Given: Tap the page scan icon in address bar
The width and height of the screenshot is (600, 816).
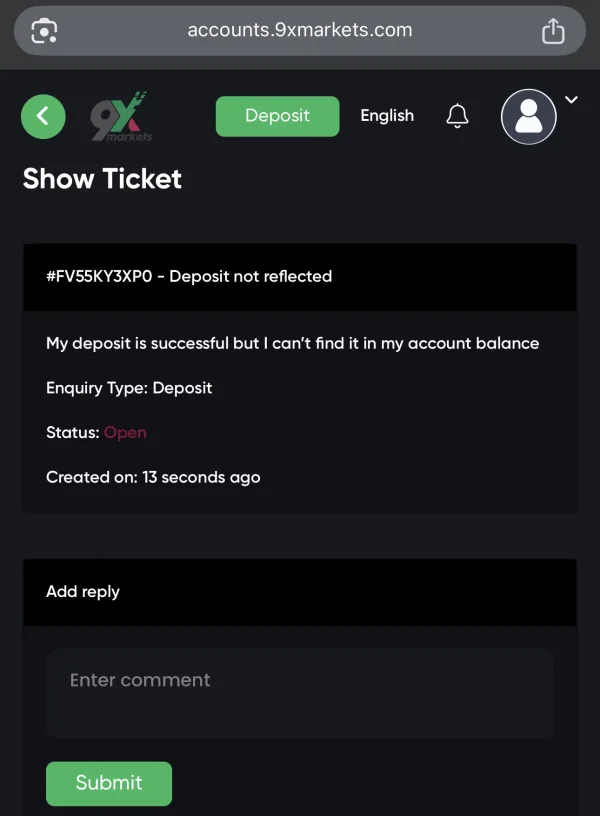Looking at the screenshot, I should pyautogui.click(x=45, y=31).
